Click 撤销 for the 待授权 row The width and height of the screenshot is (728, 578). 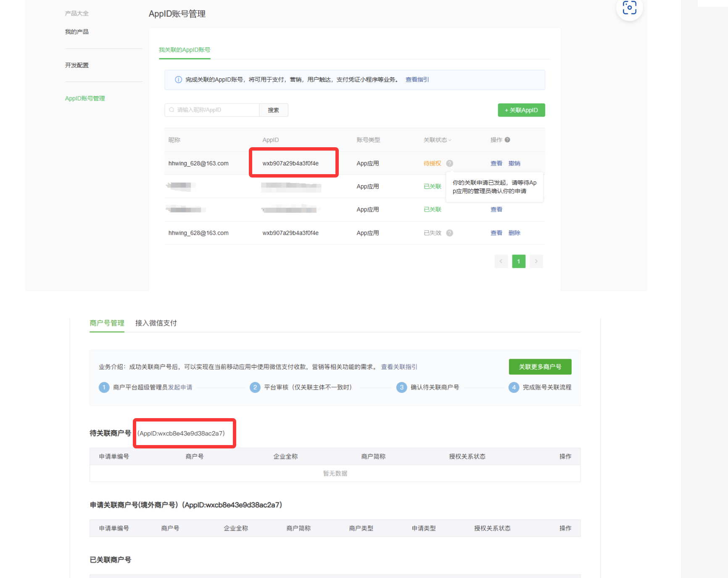coord(514,164)
